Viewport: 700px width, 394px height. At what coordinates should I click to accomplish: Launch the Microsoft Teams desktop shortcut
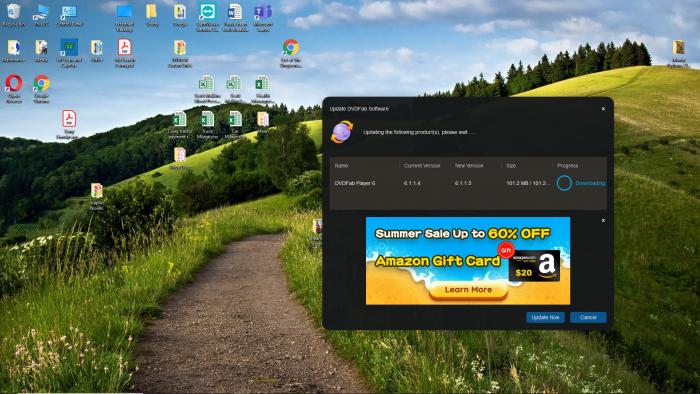263,17
